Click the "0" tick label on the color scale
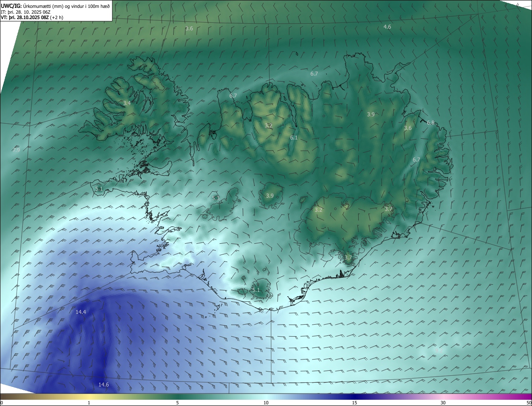This screenshot has width=532, height=406. coord(2,403)
